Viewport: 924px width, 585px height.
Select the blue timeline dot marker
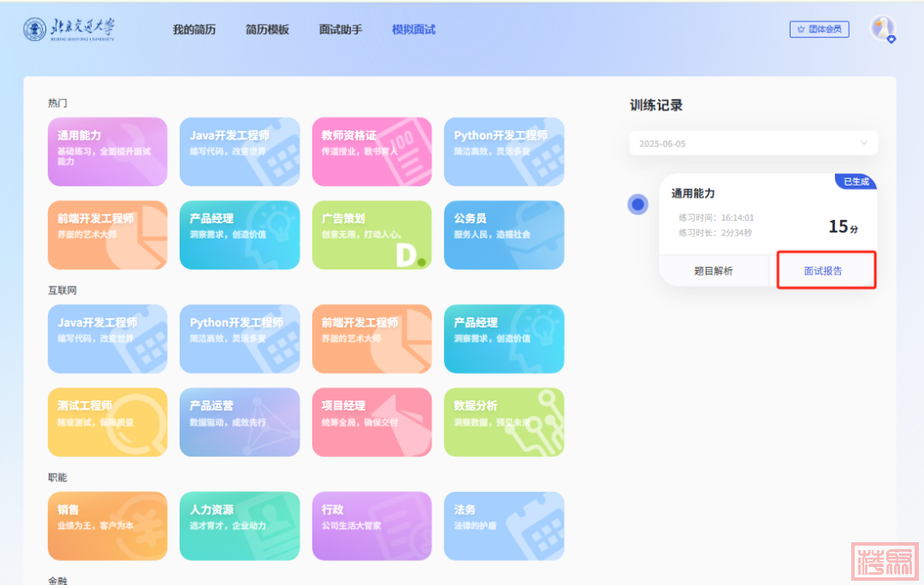[637, 204]
